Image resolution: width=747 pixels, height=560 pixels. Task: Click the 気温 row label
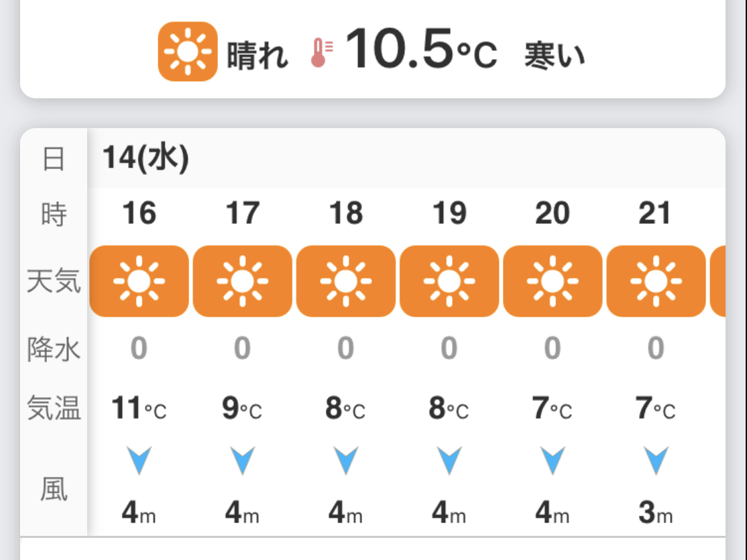[x=54, y=408]
